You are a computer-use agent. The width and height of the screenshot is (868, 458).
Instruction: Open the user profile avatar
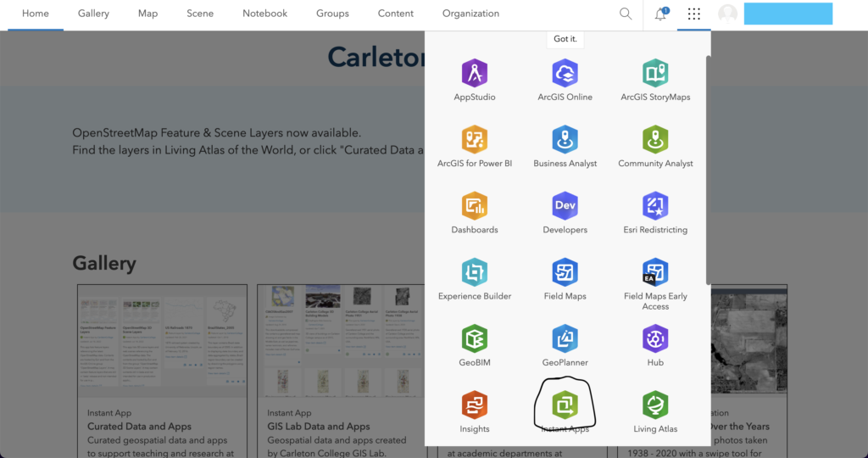click(x=727, y=14)
